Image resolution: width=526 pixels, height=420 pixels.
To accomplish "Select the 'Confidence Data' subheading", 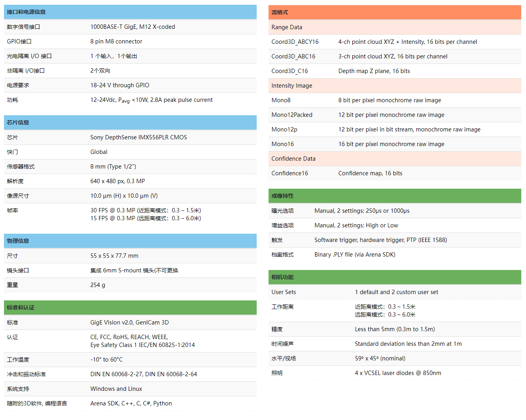I will point(293,159).
